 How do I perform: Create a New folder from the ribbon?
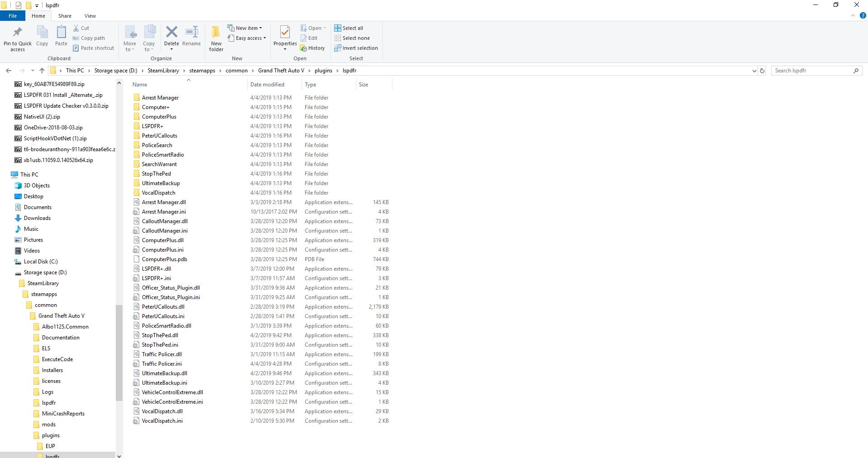[216, 38]
